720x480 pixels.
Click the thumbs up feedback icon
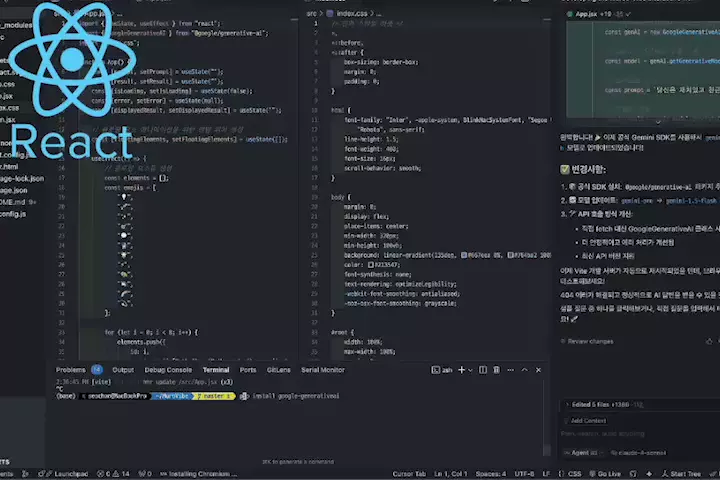pos(709,341)
